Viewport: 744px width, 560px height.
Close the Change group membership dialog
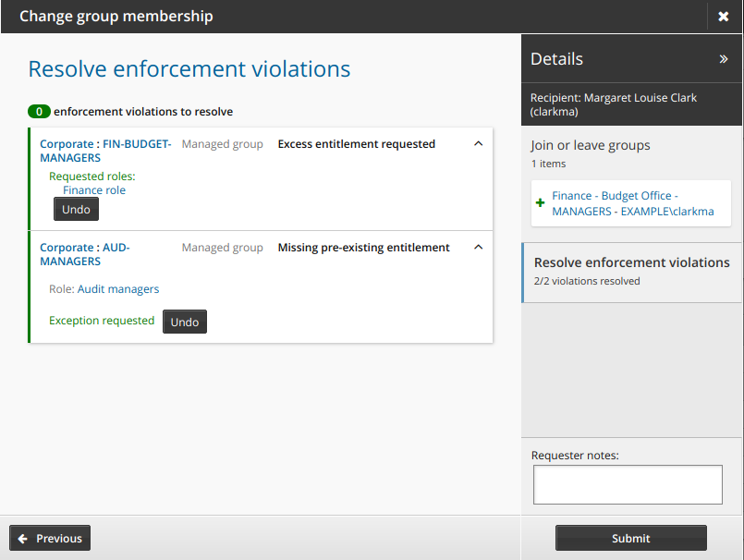(724, 17)
